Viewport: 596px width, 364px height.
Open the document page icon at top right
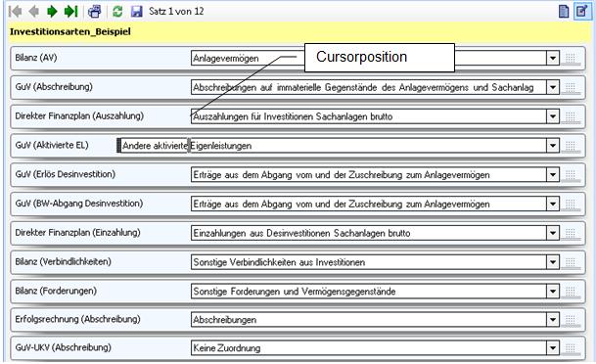(x=564, y=12)
